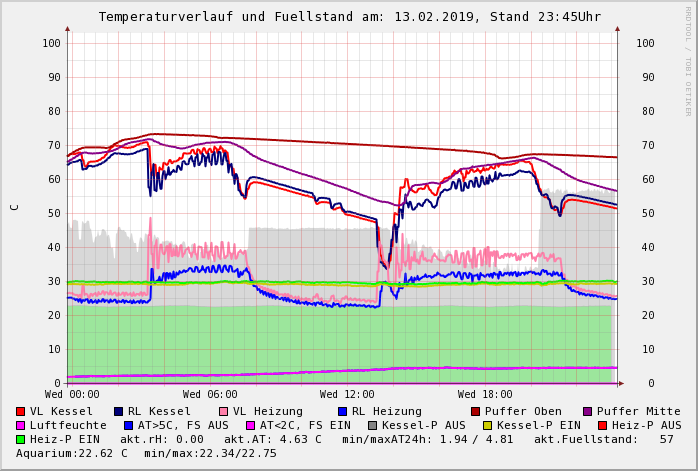
Task: Click the AT<2C, FS EIN legend swatch
Action: (x=253, y=425)
